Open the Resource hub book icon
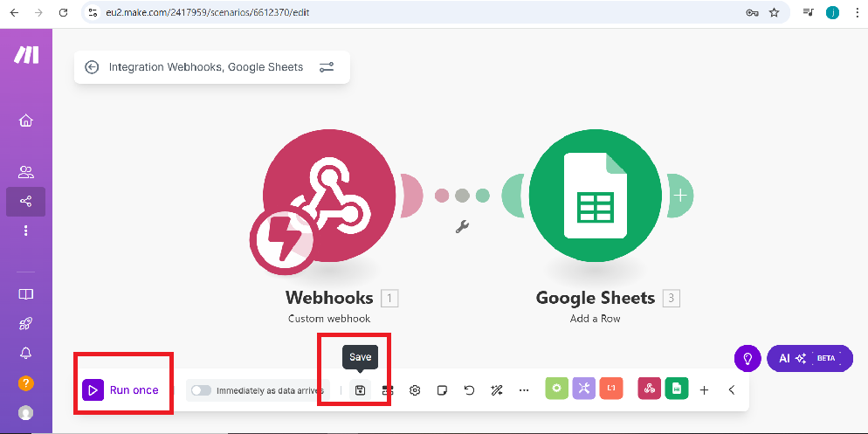Screen dimensions: 868x434 point(26,294)
